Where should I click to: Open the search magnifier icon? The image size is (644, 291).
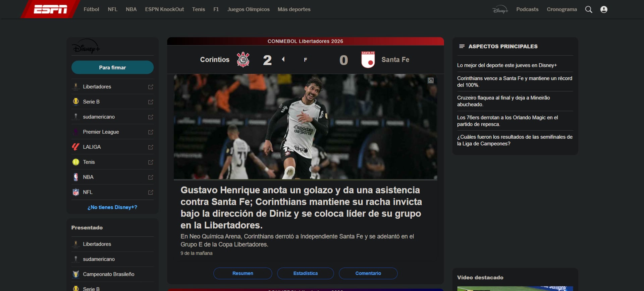pyautogui.click(x=589, y=9)
